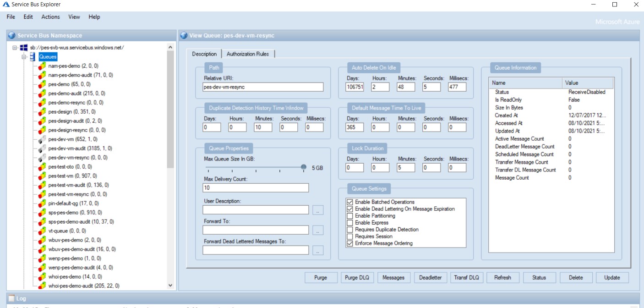
Task: Select the whoi-pes-demo-audit queue
Action: (x=84, y=286)
